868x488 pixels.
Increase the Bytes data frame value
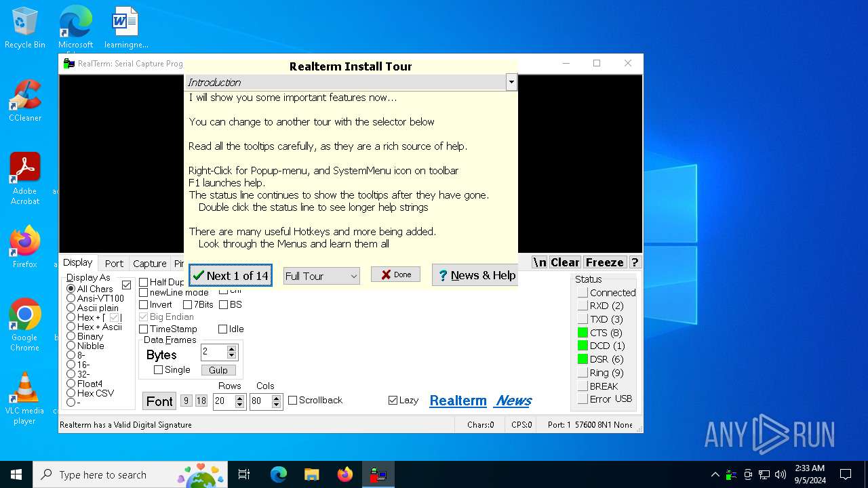[232, 349]
